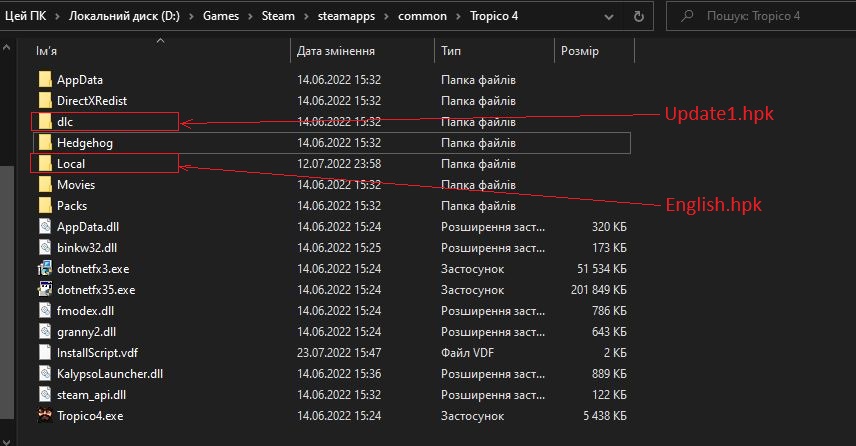Click the type text Файл VDF
856x446 pixels.
tap(467, 353)
